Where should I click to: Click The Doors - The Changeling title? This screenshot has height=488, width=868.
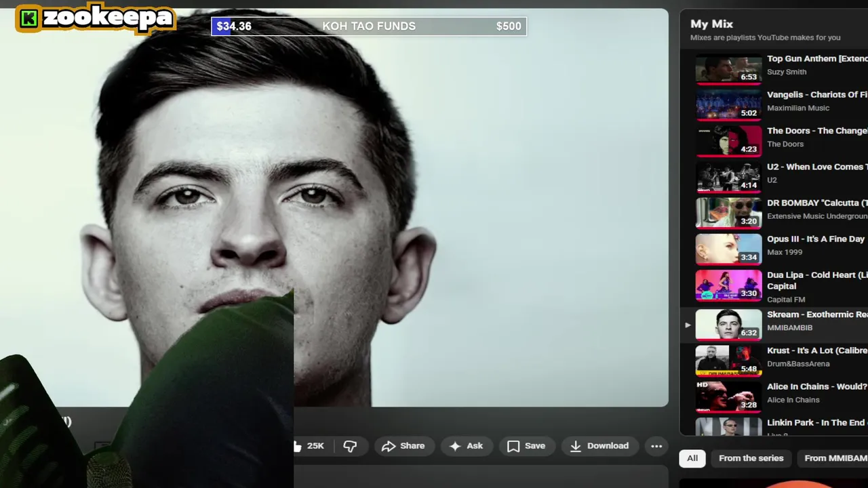click(817, 131)
